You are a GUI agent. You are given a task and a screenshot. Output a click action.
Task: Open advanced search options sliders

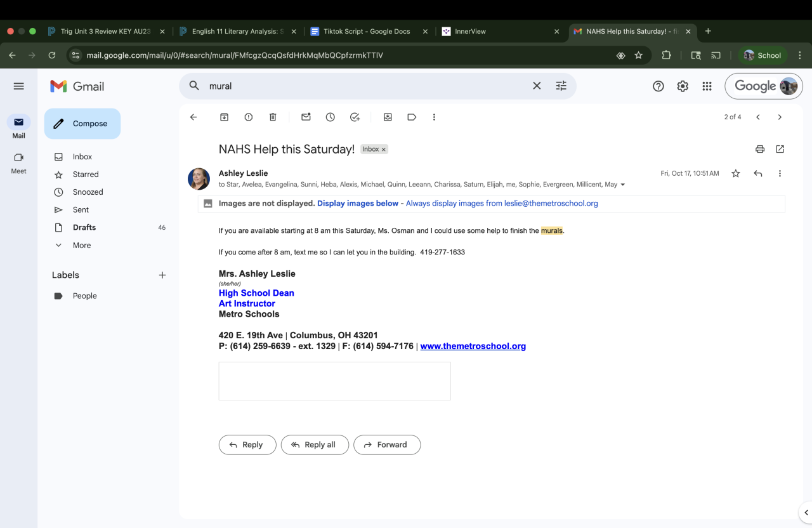pyautogui.click(x=561, y=86)
